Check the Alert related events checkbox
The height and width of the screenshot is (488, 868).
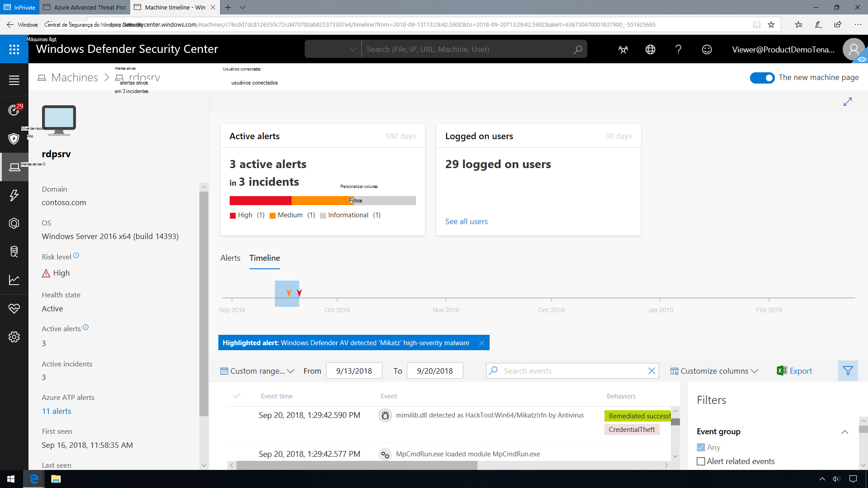(701, 460)
